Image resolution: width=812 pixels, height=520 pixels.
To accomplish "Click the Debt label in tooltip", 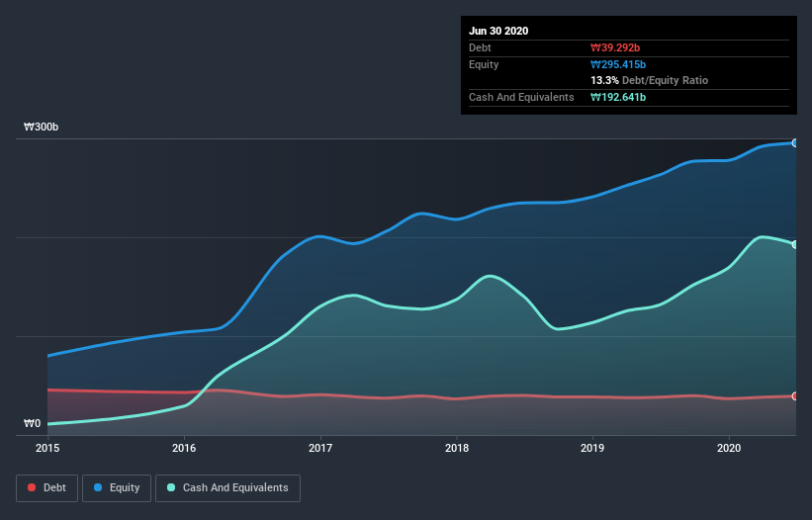I will tap(480, 47).
